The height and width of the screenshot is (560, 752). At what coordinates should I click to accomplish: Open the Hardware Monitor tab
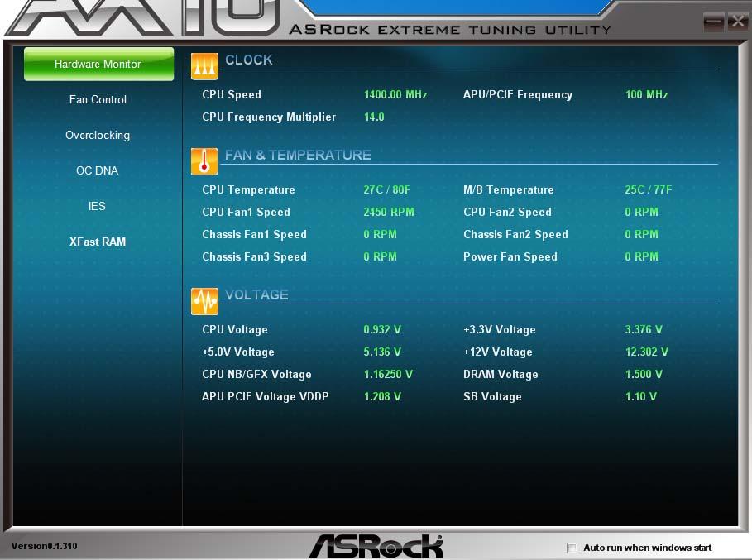click(98, 64)
